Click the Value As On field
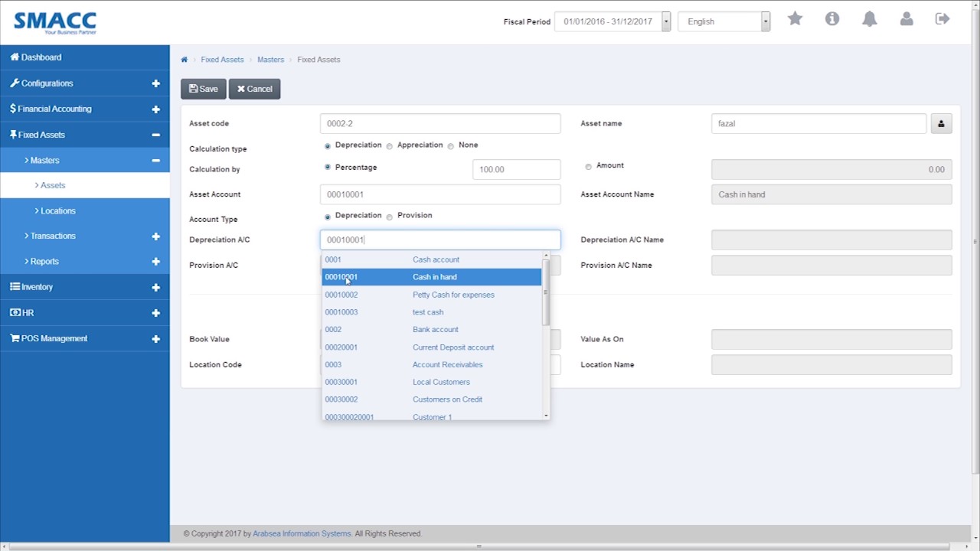980x551 pixels. point(831,339)
